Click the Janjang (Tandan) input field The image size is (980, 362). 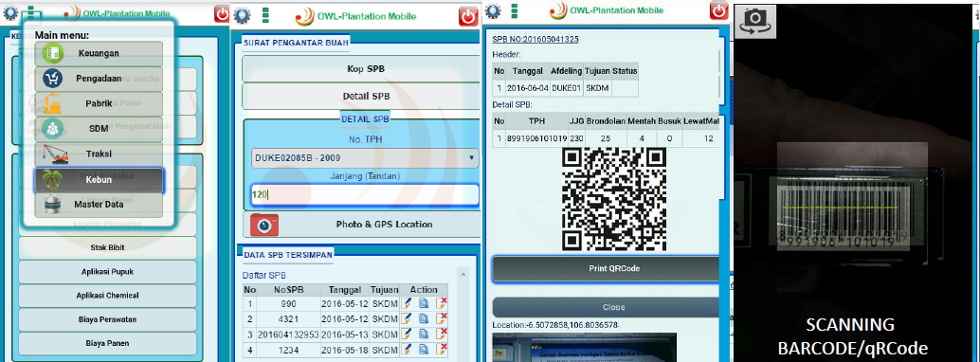pos(365,194)
